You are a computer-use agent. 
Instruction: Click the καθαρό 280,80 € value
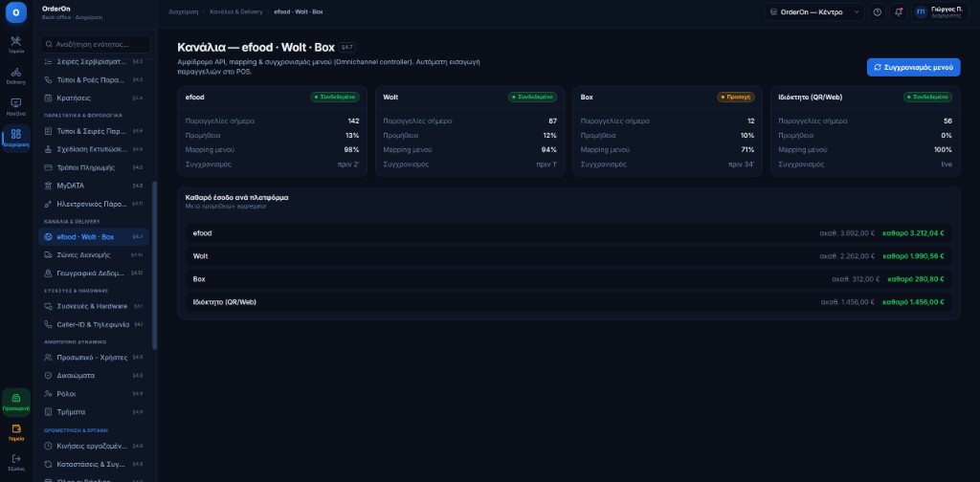pos(916,279)
